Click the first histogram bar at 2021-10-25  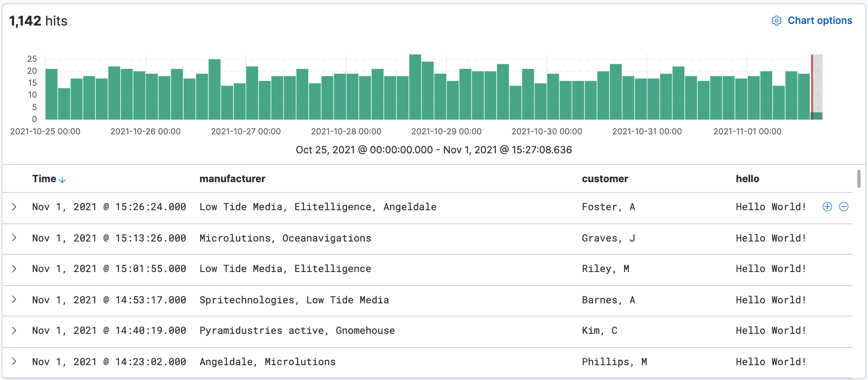click(x=51, y=94)
